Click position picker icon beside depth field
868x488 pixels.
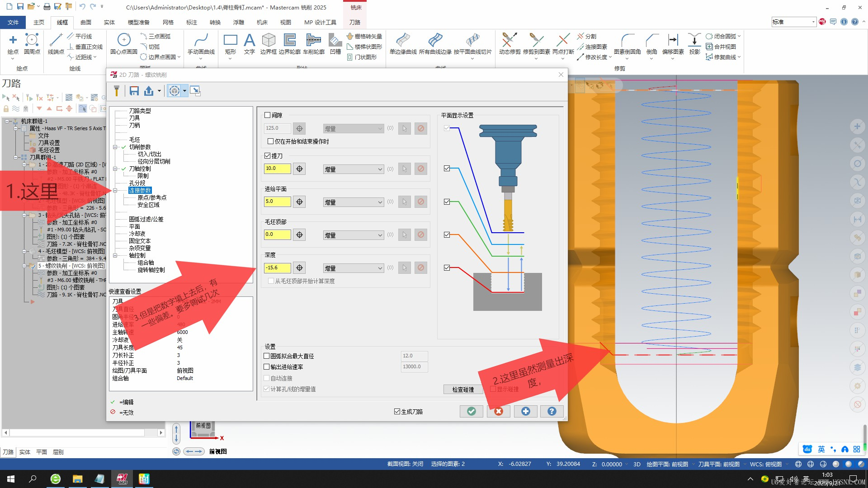[x=299, y=268]
